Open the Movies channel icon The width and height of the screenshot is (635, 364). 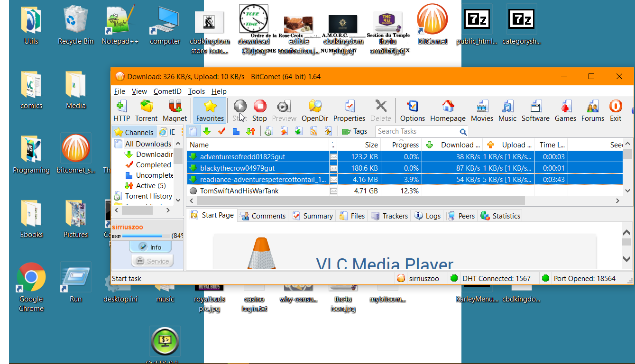(482, 110)
